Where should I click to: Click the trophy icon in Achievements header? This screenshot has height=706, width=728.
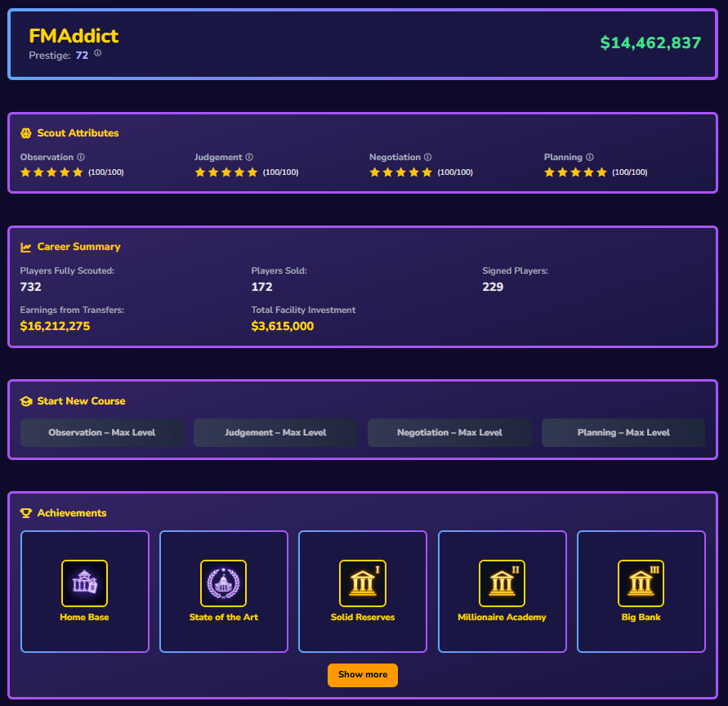pos(26,513)
